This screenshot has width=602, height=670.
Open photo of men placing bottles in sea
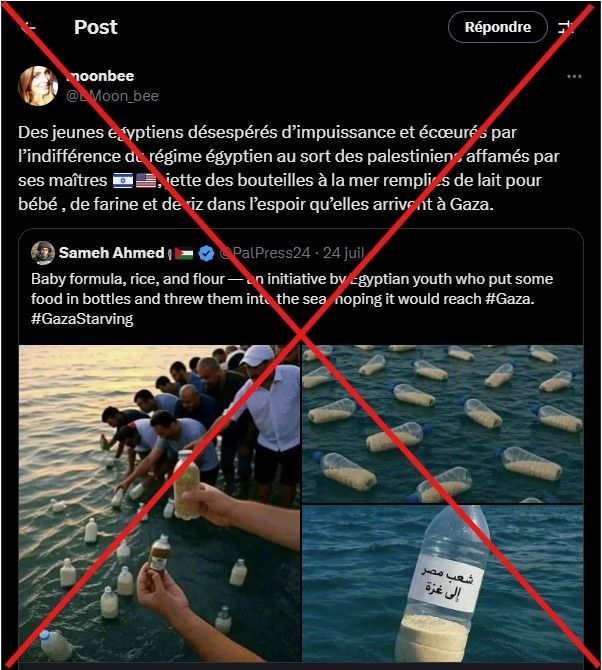(160, 503)
